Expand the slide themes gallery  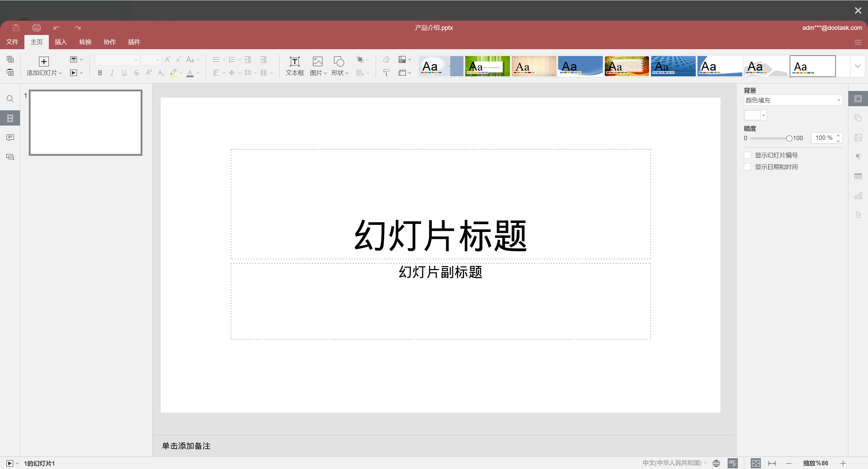tap(857, 66)
